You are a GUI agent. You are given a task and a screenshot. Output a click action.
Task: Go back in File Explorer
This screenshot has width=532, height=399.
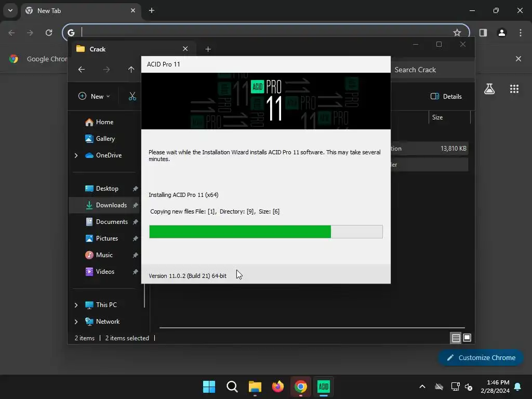(x=82, y=70)
